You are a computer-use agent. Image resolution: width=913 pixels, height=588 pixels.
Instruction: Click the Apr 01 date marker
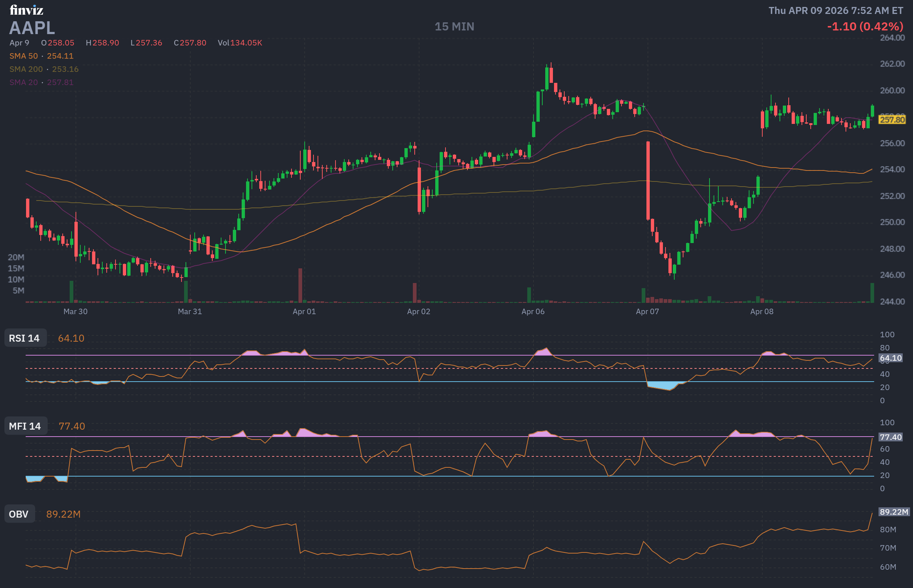pyautogui.click(x=304, y=312)
